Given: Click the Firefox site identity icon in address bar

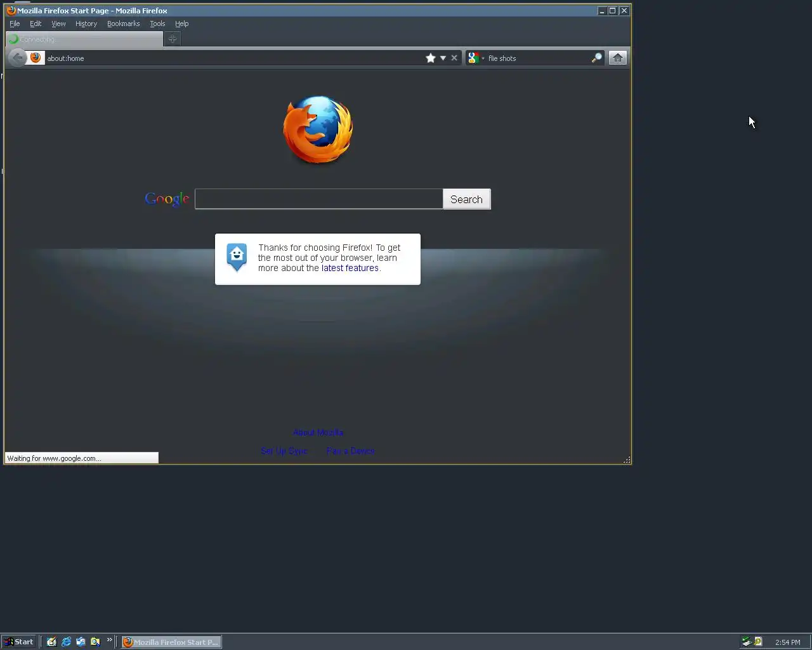Looking at the screenshot, I should point(36,58).
